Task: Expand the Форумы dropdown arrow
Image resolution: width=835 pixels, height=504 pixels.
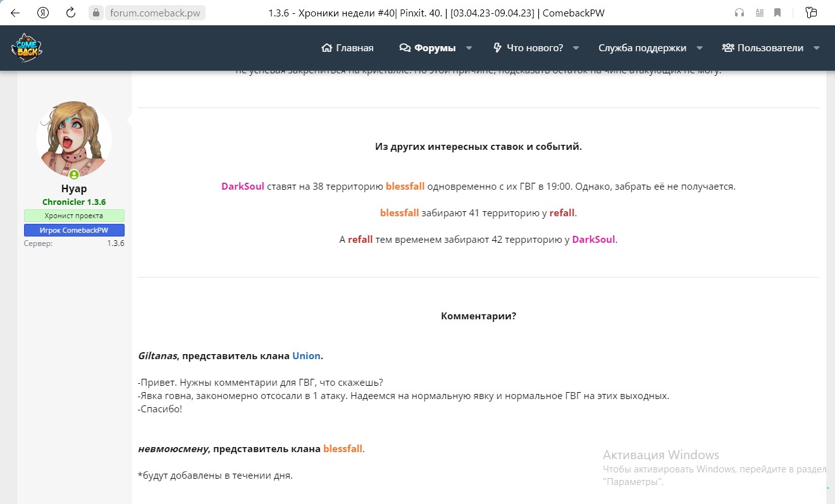Action: click(469, 48)
